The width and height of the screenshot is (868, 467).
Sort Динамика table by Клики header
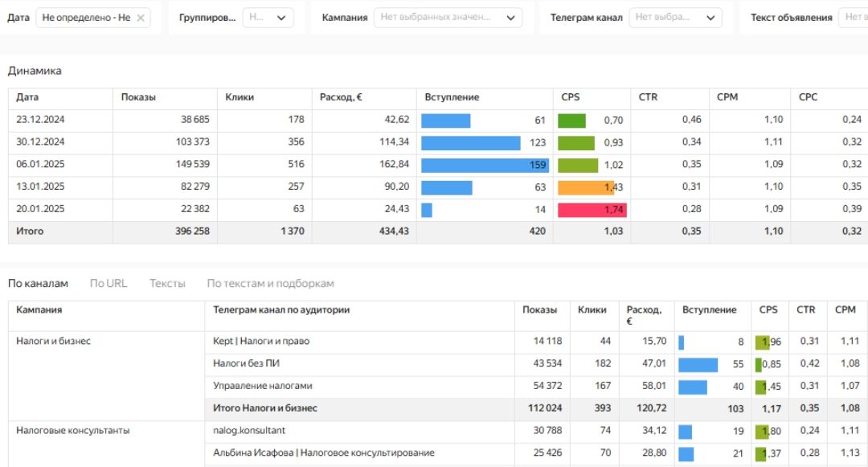tap(240, 97)
